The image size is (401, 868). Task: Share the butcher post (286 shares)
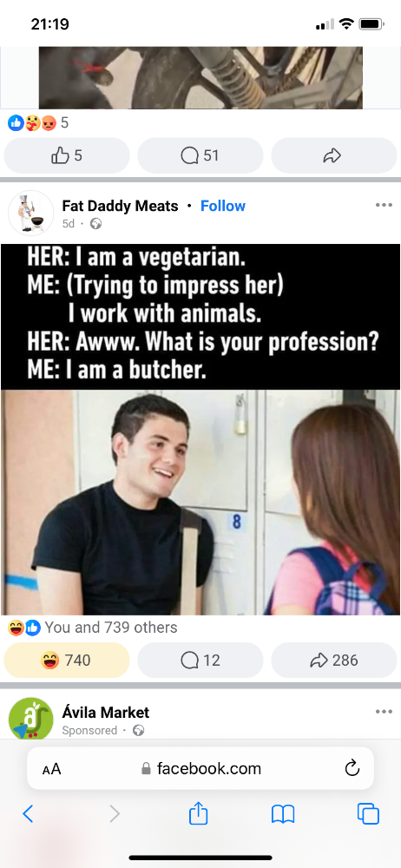pos(334,660)
